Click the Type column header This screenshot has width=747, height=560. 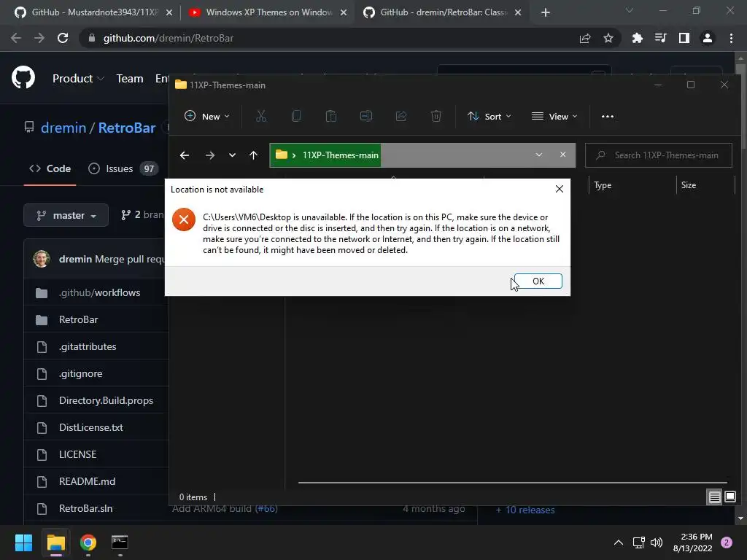click(x=602, y=185)
